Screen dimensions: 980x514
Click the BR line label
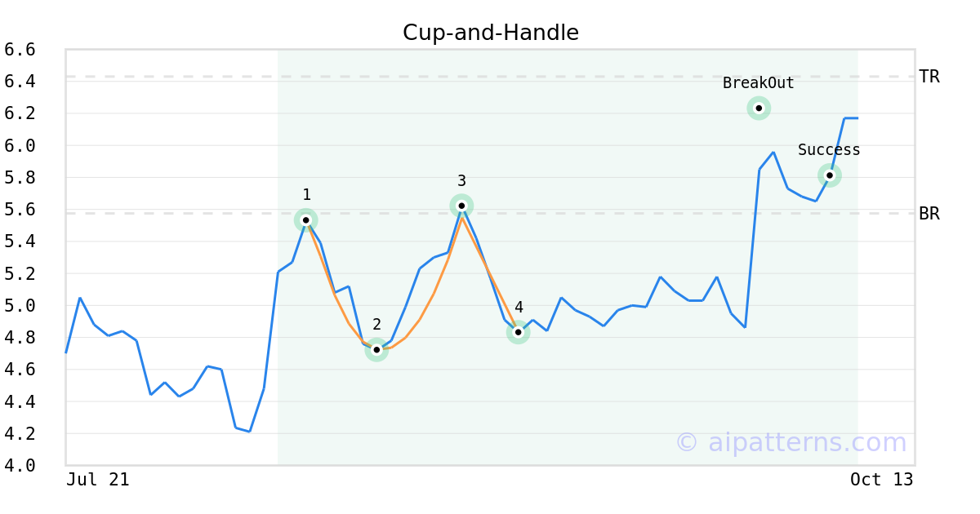[x=929, y=214]
